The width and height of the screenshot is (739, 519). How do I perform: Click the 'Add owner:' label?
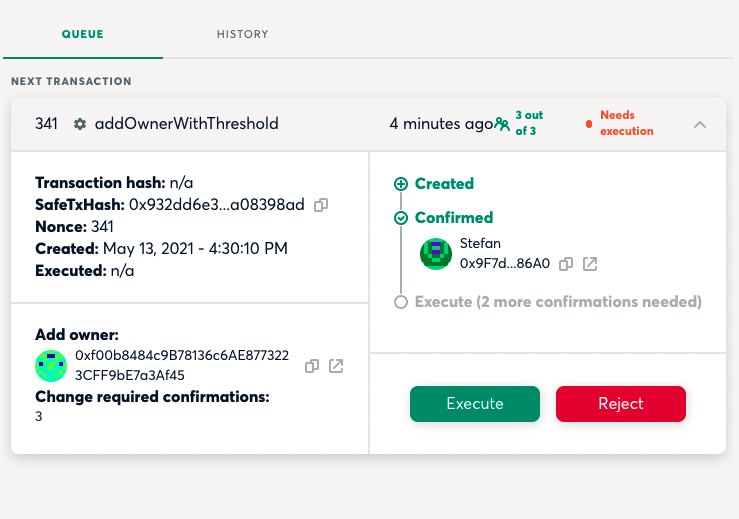coord(77,335)
